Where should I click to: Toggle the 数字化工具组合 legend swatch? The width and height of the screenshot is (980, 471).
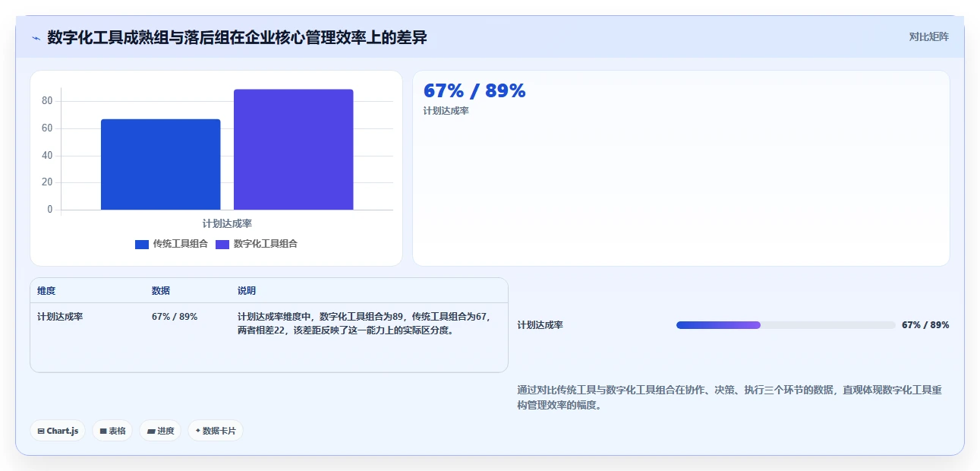222,244
